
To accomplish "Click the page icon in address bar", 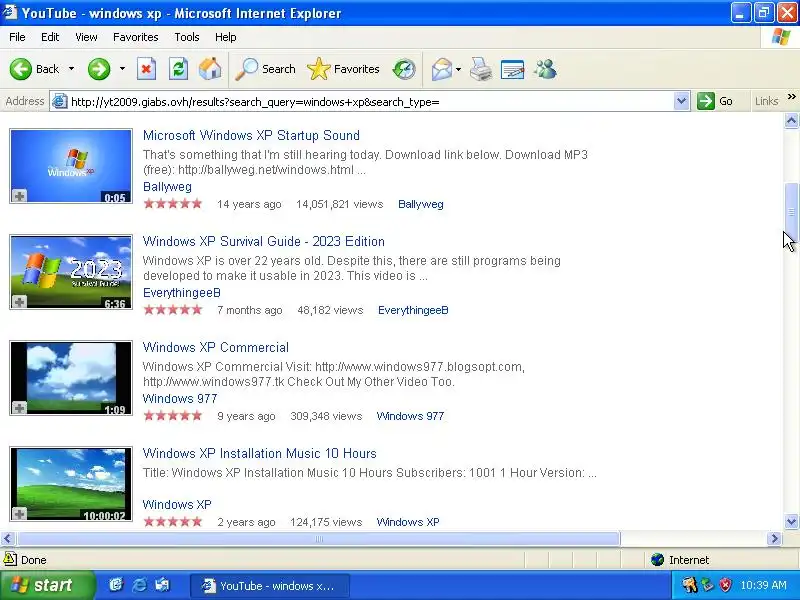I will click(60, 102).
